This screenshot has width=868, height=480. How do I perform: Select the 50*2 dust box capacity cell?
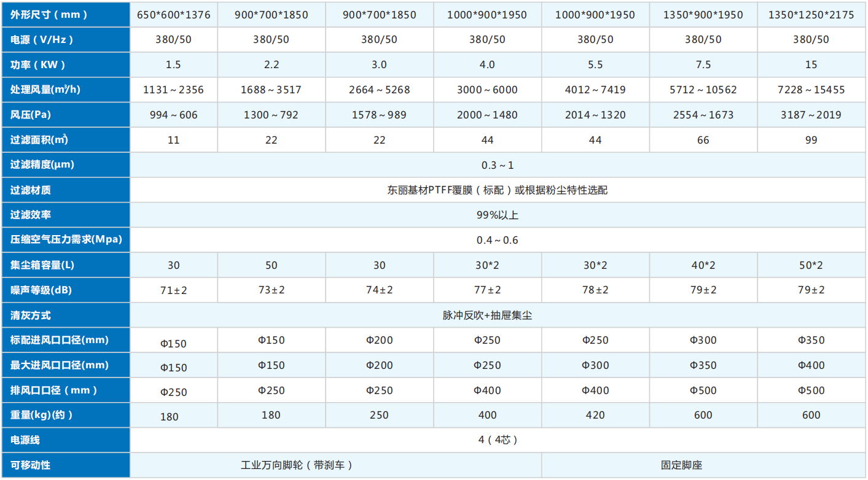811,265
